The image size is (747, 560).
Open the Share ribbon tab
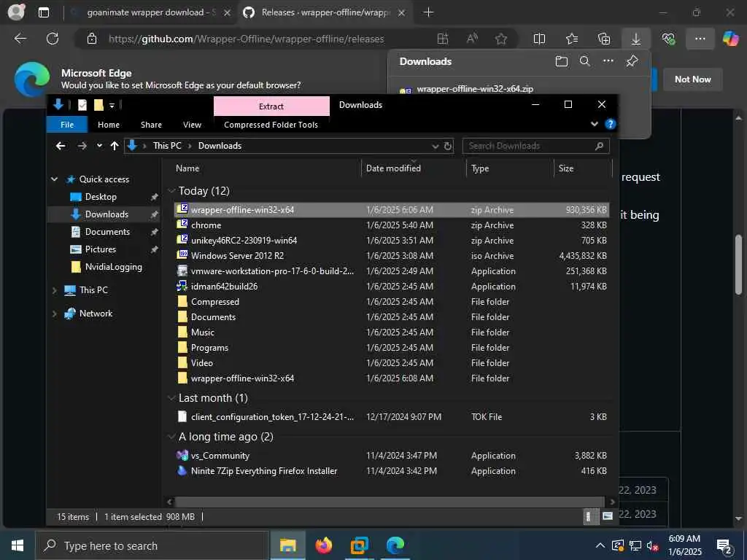[x=151, y=124]
